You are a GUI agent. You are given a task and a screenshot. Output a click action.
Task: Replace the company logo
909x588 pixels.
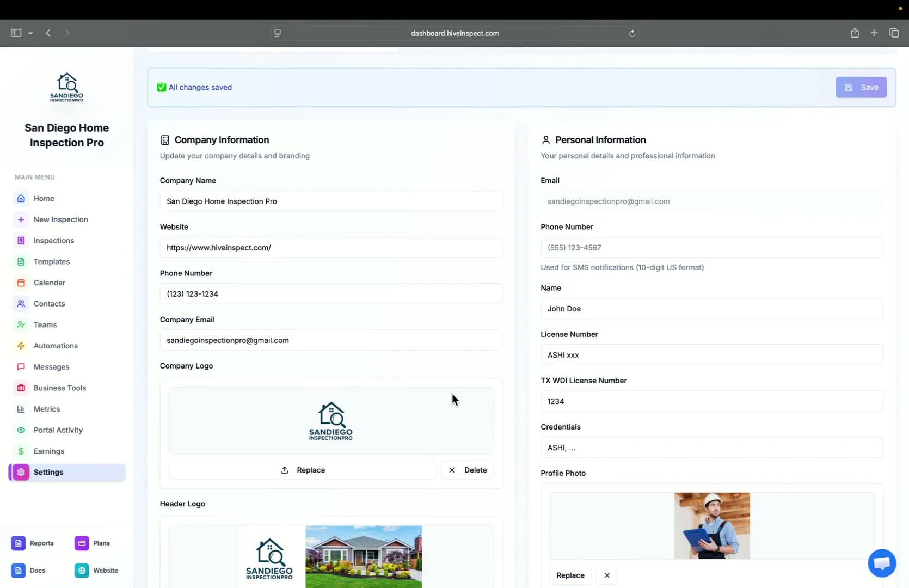click(x=303, y=470)
